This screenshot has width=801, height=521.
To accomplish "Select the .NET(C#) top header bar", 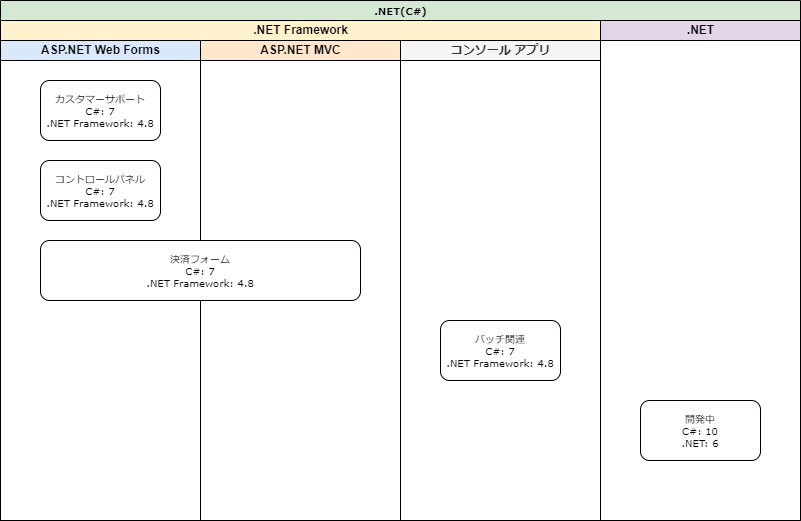I will point(400,11).
